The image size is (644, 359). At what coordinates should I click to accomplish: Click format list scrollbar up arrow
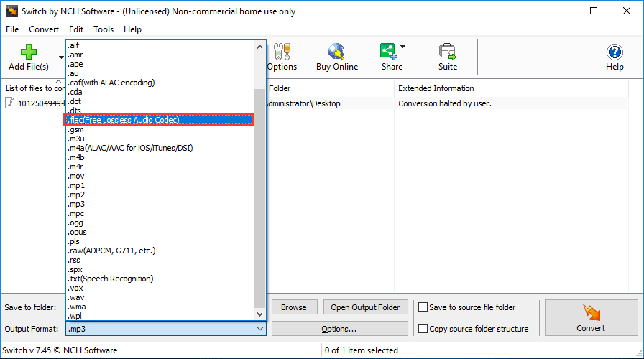click(259, 47)
